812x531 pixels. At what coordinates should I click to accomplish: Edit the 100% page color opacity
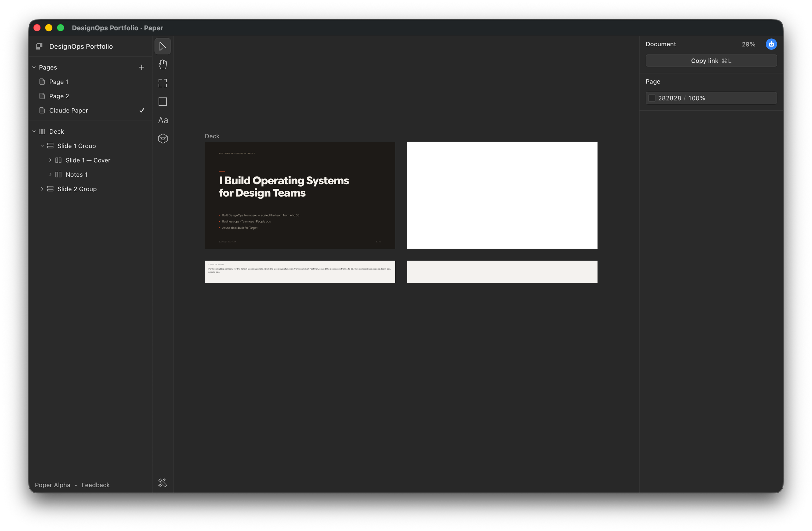[x=696, y=98]
